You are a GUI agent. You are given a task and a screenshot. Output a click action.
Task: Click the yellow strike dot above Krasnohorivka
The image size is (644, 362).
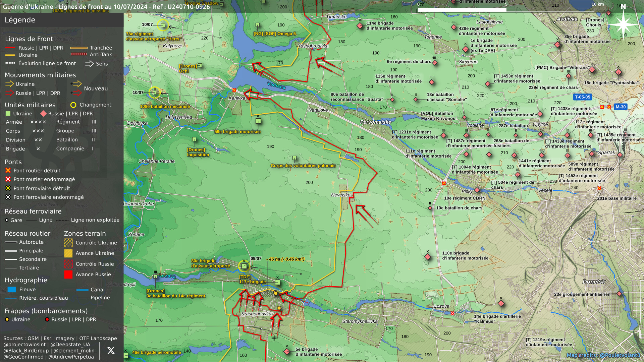pyautogui.click(x=276, y=293)
